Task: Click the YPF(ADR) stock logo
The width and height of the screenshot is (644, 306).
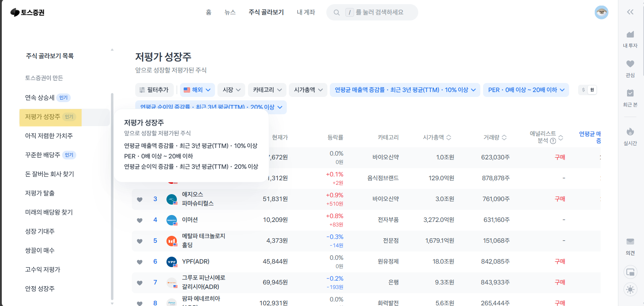Action: tap(172, 262)
